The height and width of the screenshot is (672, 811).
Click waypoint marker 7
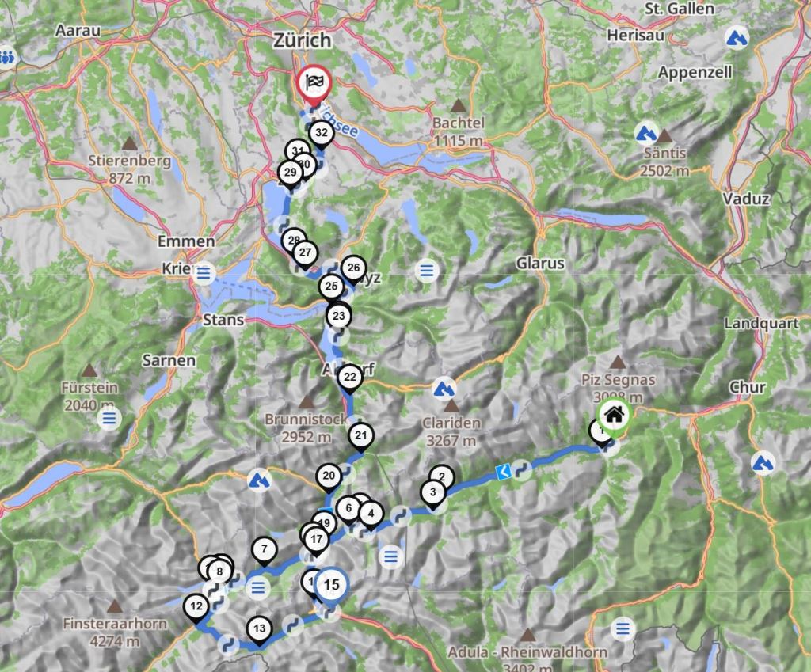[x=265, y=549]
